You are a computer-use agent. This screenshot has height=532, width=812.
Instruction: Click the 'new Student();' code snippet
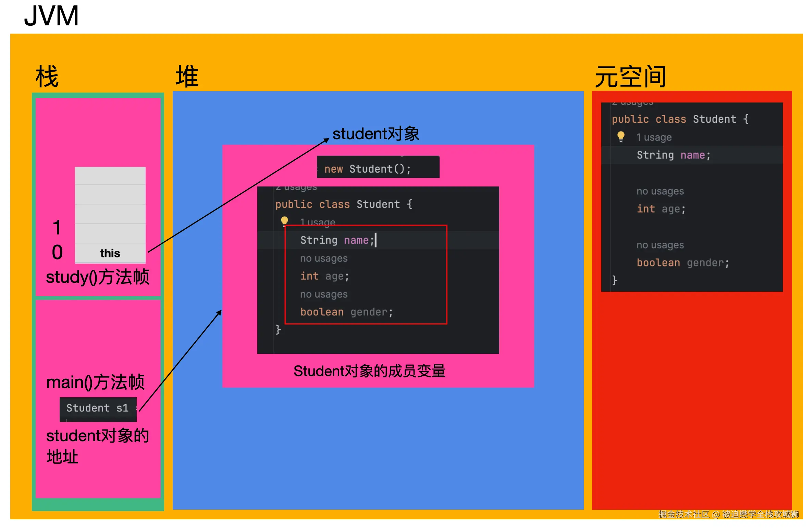coord(378,167)
